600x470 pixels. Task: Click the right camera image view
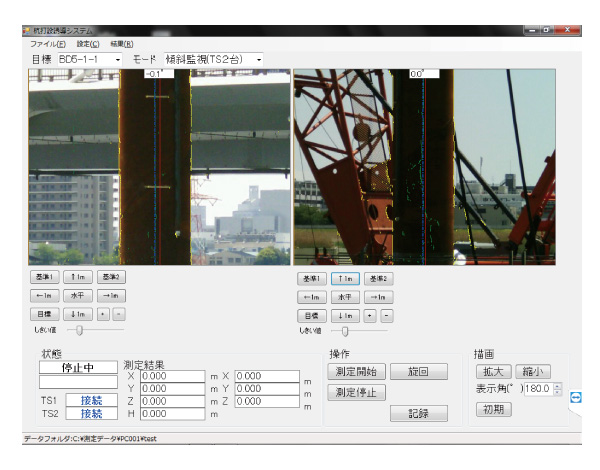pos(424,167)
